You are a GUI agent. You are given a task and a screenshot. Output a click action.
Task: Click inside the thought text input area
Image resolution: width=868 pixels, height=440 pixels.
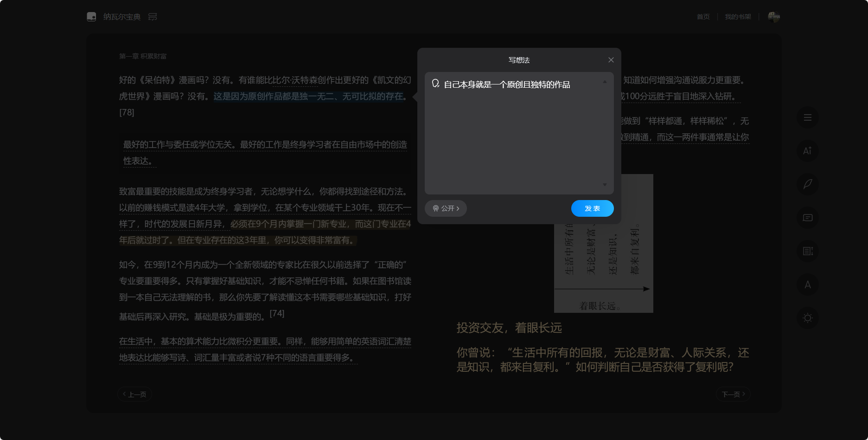coord(515,135)
